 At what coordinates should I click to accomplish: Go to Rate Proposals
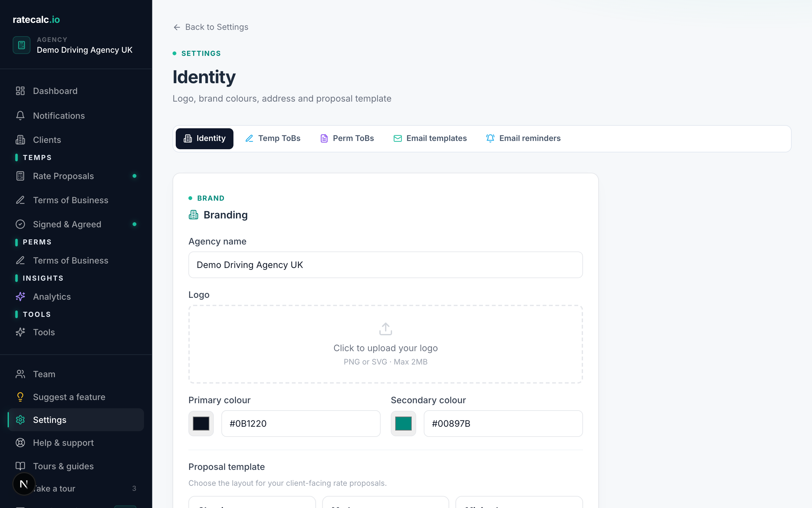76,176
